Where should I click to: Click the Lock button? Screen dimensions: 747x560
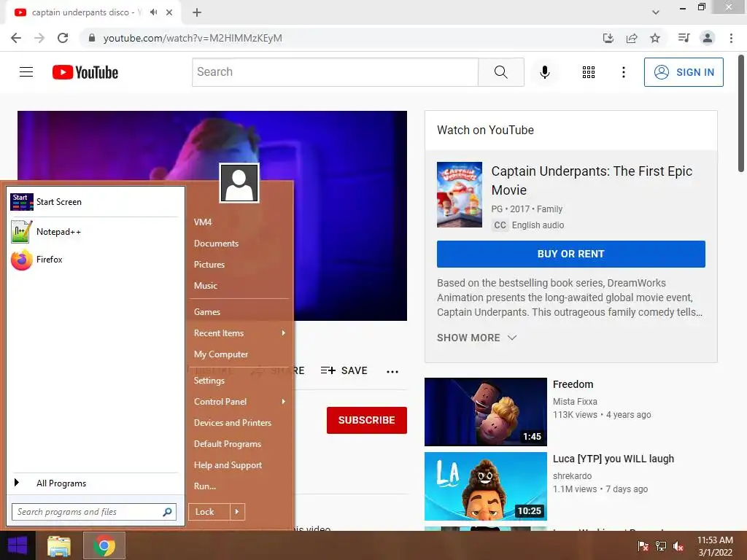pyautogui.click(x=209, y=512)
